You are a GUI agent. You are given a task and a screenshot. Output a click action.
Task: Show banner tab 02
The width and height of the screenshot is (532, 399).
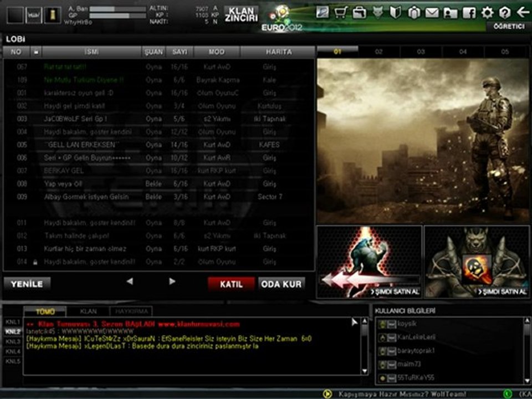point(379,52)
